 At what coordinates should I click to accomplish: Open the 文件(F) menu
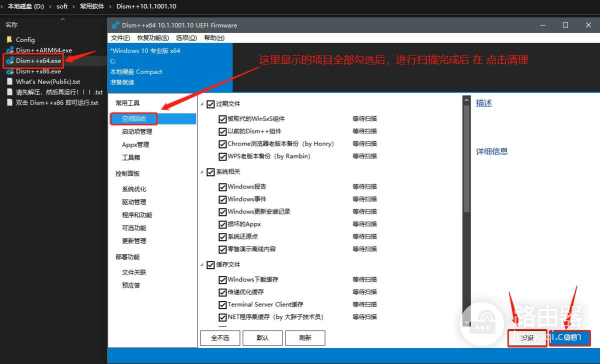[x=120, y=38]
